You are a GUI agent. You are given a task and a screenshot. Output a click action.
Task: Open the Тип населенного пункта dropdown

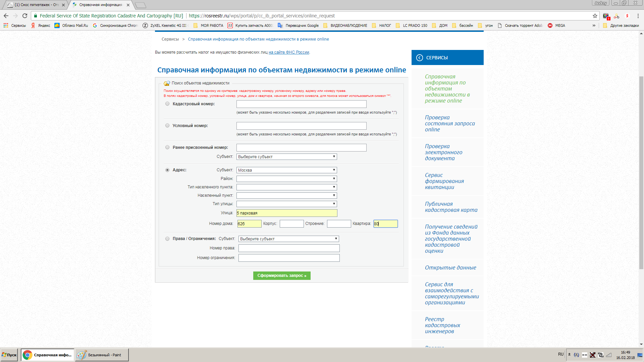point(286,187)
